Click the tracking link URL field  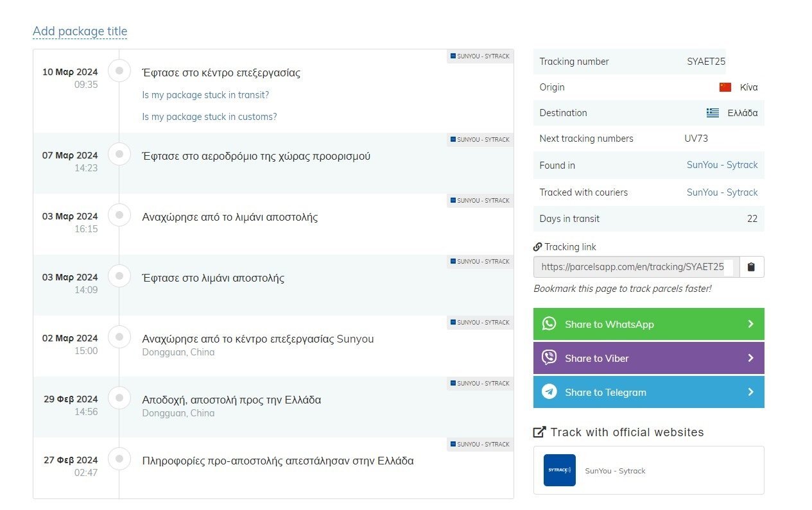click(x=636, y=267)
